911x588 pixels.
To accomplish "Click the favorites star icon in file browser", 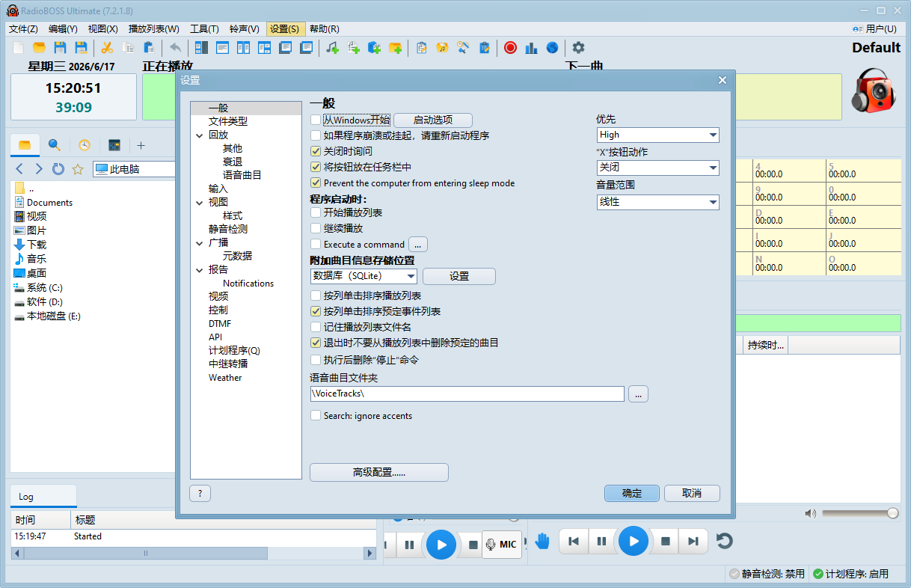I will tap(77, 169).
